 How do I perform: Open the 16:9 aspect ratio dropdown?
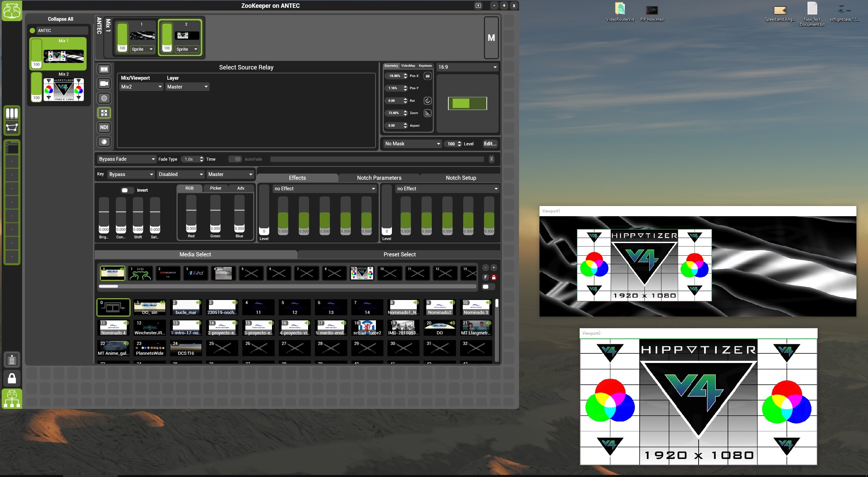click(x=467, y=67)
